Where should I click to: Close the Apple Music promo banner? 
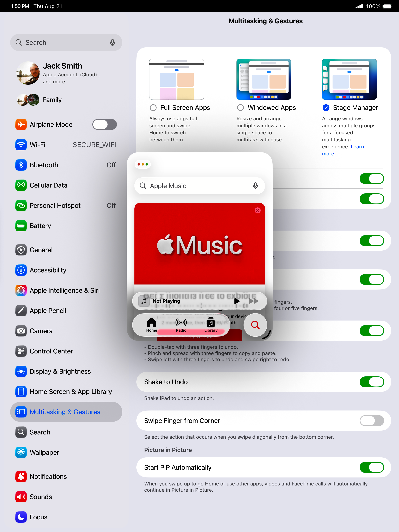pyautogui.click(x=258, y=211)
